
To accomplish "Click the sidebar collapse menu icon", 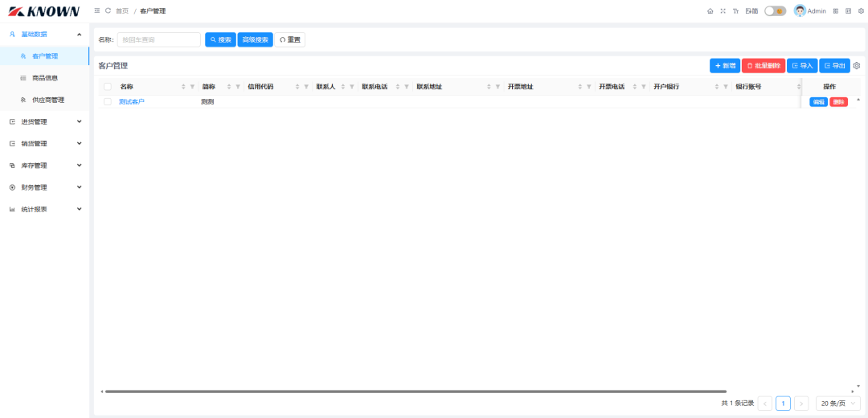I will pyautogui.click(x=97, y=11).
